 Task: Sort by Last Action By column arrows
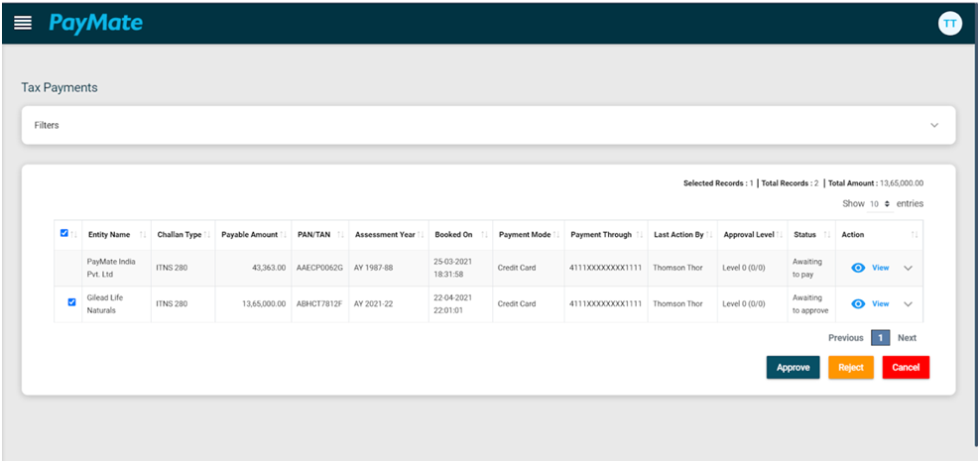click(709, 235)
